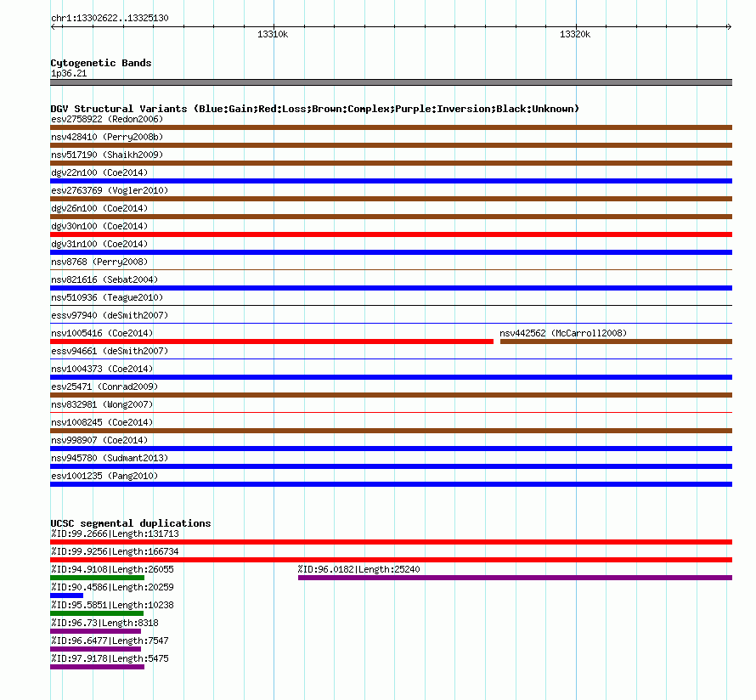Click nsv945780 (Sudmant2013) label
The image size is (756, 700).
(x=110, y=458)
